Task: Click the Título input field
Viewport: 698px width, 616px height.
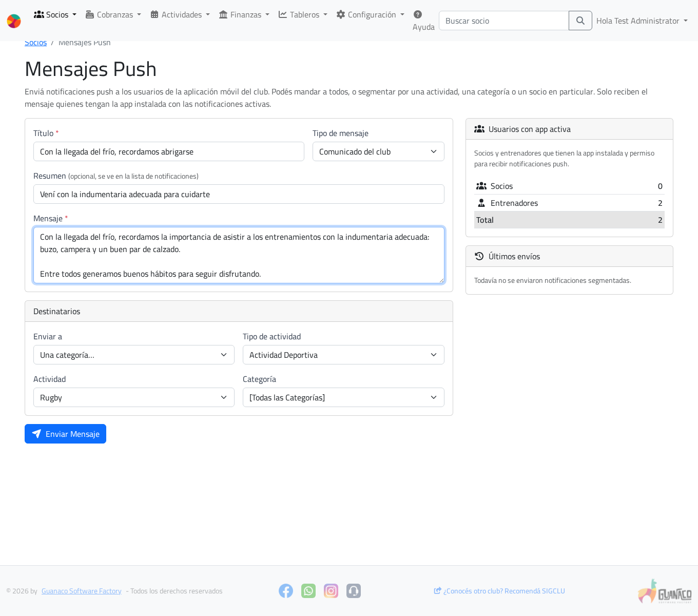Action: pyautogui.click(x=169, y=151)
